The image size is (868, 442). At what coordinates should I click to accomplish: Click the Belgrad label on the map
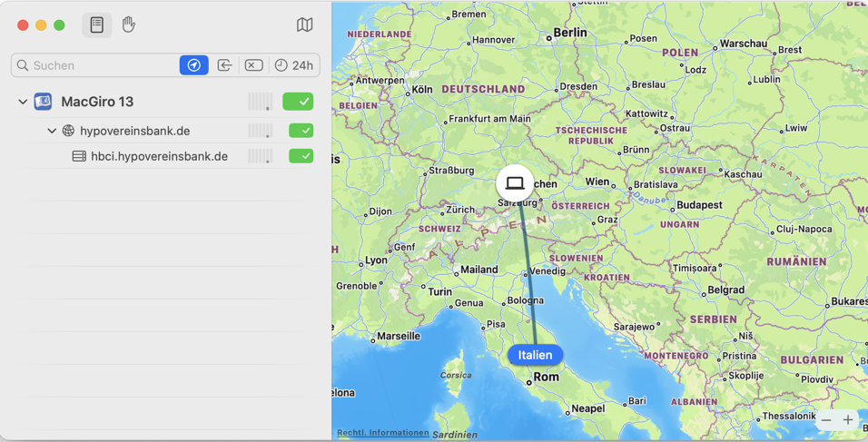726,290
